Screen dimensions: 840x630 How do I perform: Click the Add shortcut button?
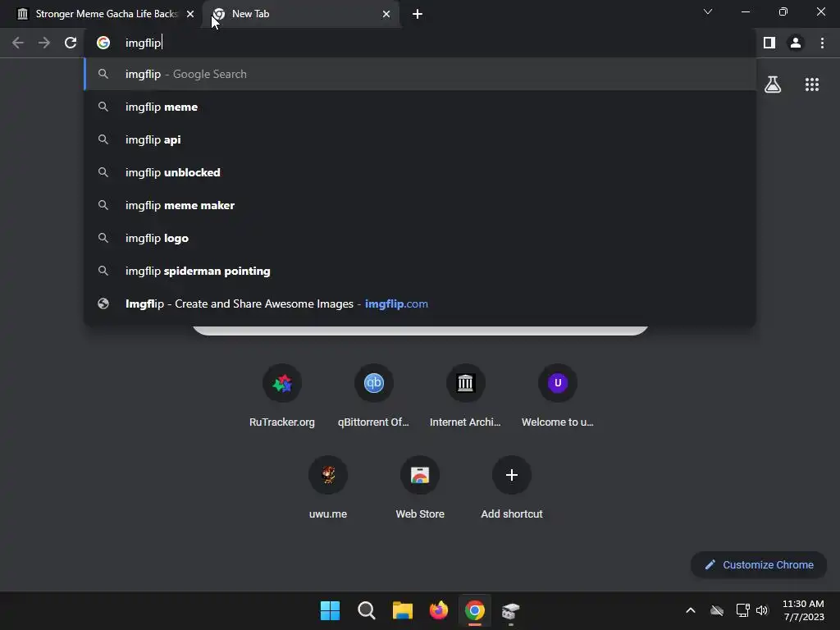click(x=512, y=487)
